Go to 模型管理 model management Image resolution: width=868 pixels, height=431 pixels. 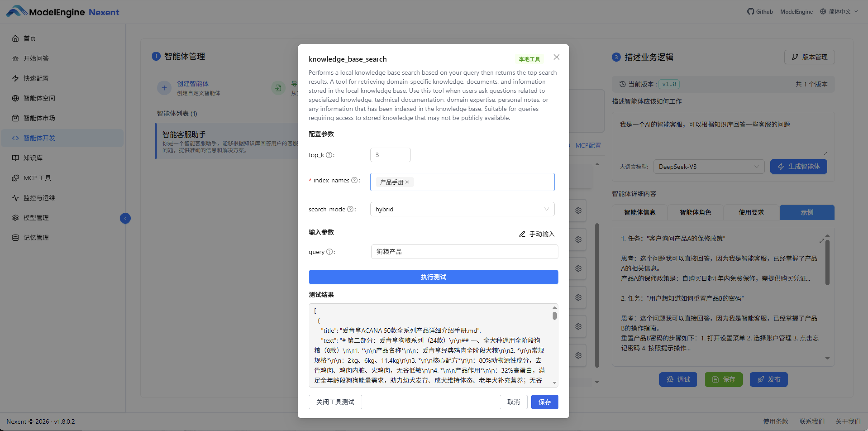point(35,217)
